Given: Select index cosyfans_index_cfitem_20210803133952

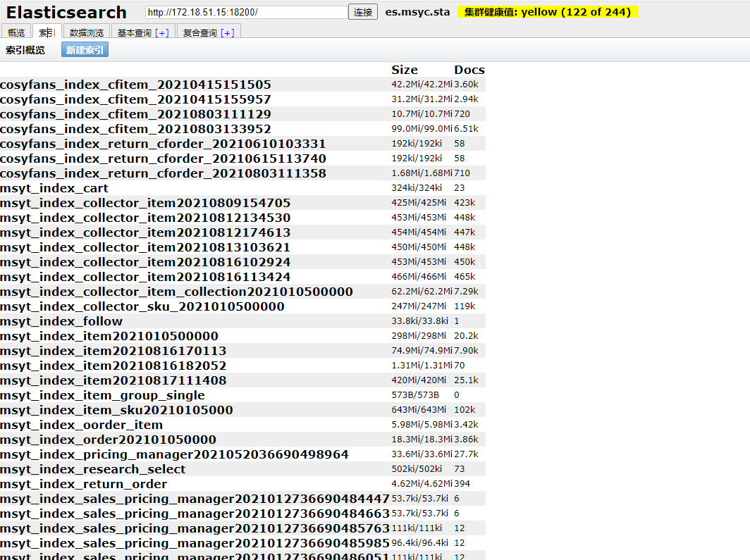Looking at the screenshot, I should tap(135, 129).
